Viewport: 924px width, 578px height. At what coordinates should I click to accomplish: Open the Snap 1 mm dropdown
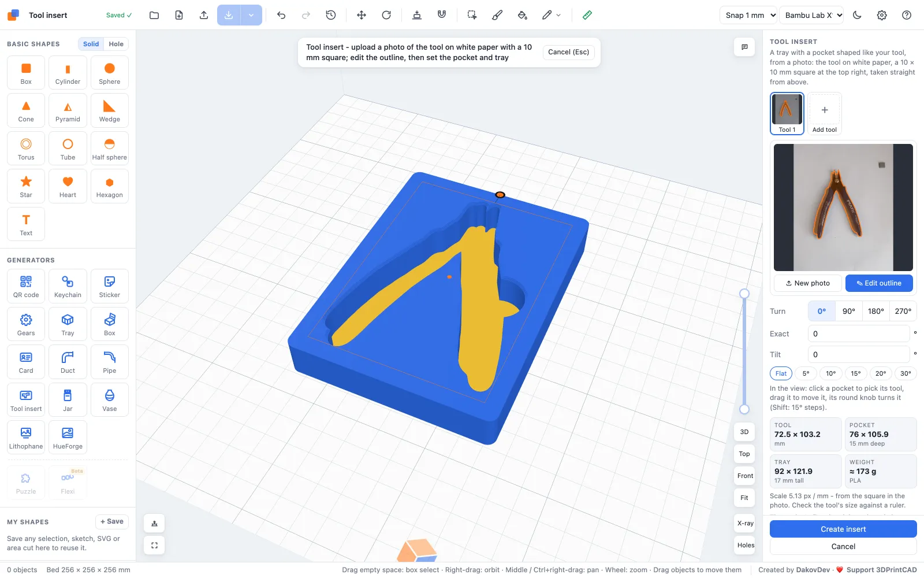pyautogui.click(x=748, y=15)
